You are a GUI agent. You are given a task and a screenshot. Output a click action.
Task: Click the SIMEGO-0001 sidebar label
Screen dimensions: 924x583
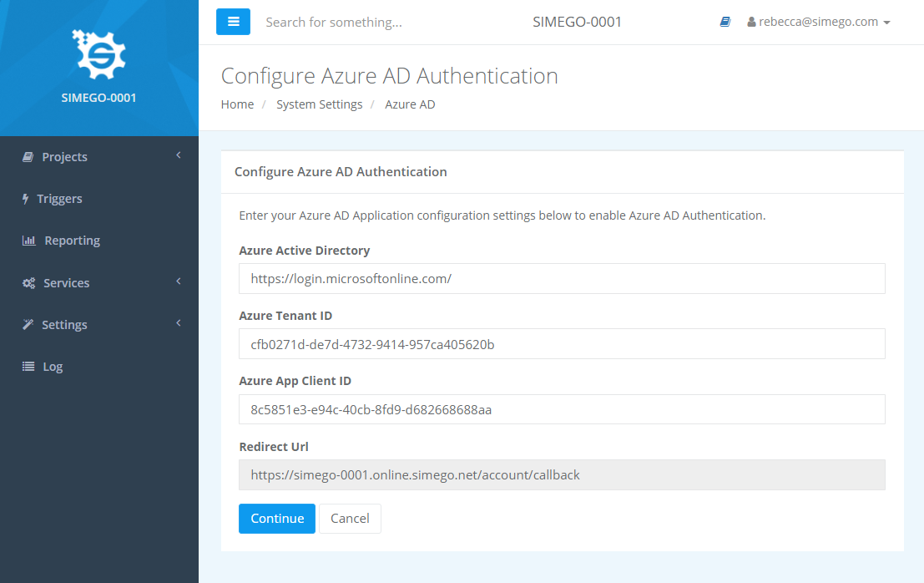coord(99,98)
